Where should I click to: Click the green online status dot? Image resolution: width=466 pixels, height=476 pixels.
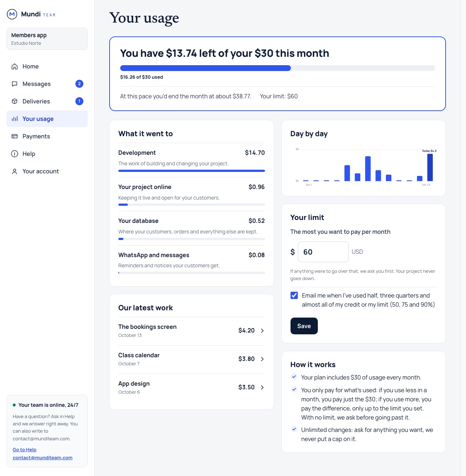coord(14,405)
